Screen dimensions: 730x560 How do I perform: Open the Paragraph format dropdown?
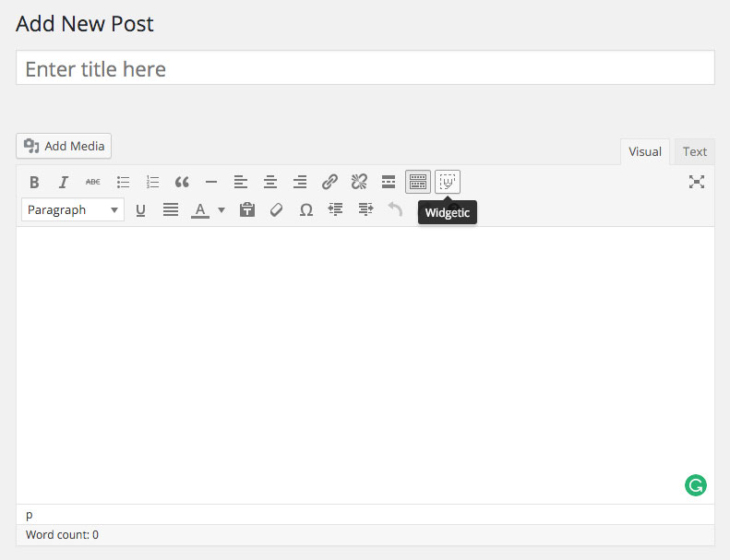[73, 210]
